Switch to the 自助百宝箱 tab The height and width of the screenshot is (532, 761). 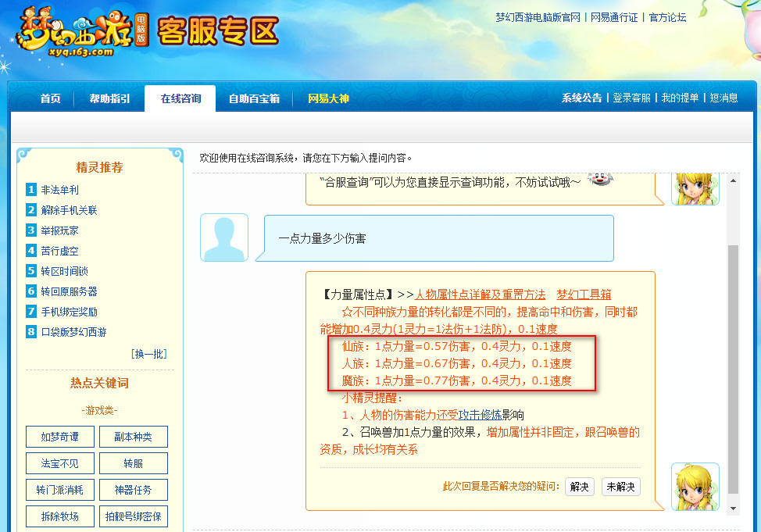[253, 98]
